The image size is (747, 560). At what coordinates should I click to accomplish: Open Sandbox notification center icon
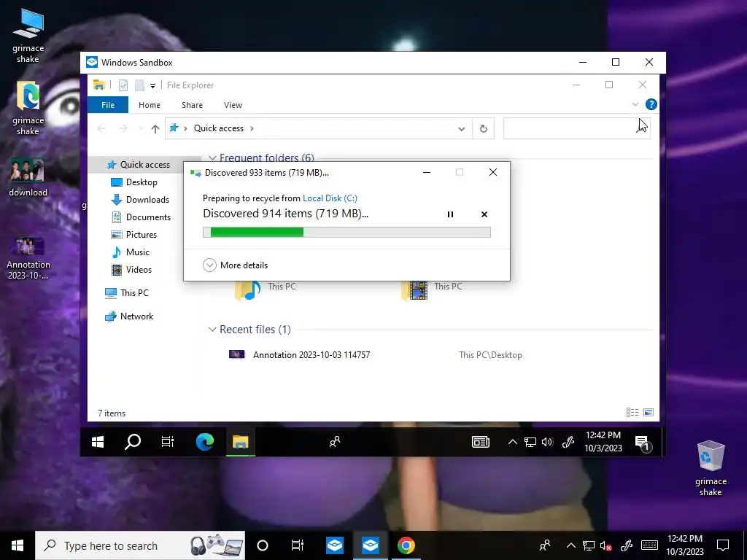(643, 443)
